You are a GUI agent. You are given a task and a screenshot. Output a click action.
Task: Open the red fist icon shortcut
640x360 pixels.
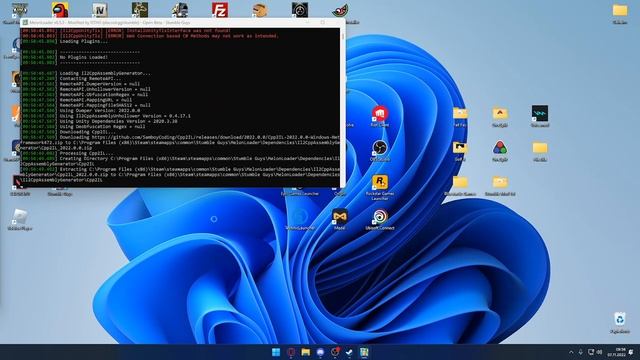pyautogui.click(x=380, y=113)
